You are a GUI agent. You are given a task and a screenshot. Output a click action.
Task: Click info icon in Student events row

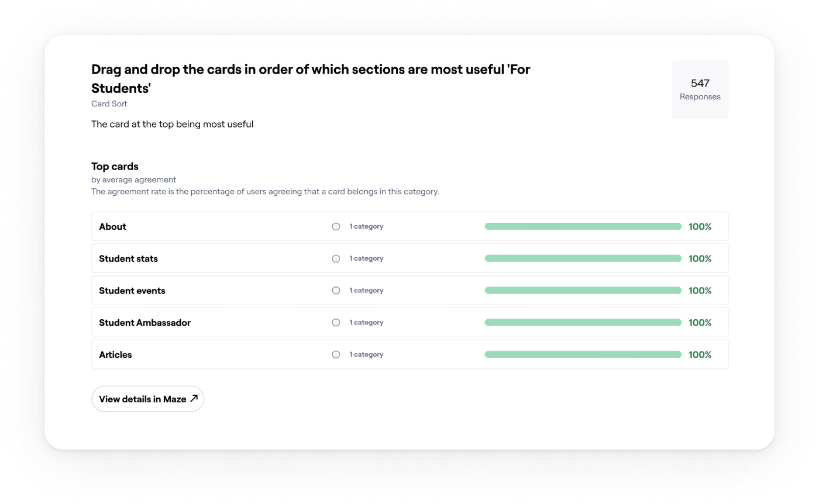coord(336,291)
